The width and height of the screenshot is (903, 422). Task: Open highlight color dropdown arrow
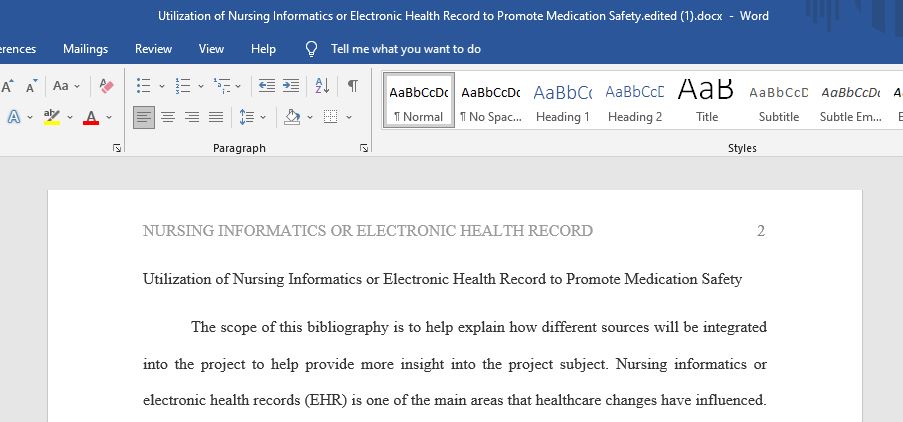tap(70, 117)
